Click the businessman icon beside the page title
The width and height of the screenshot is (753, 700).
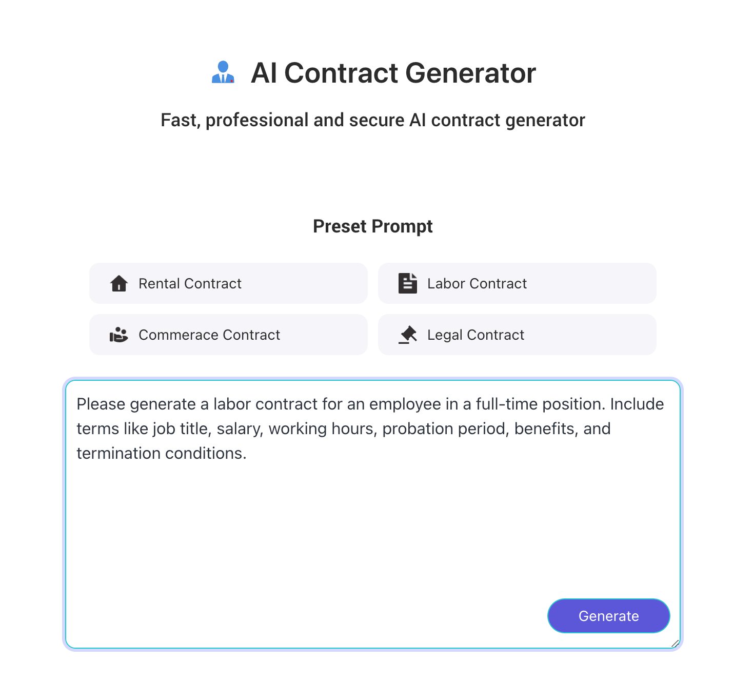(223, 73)
